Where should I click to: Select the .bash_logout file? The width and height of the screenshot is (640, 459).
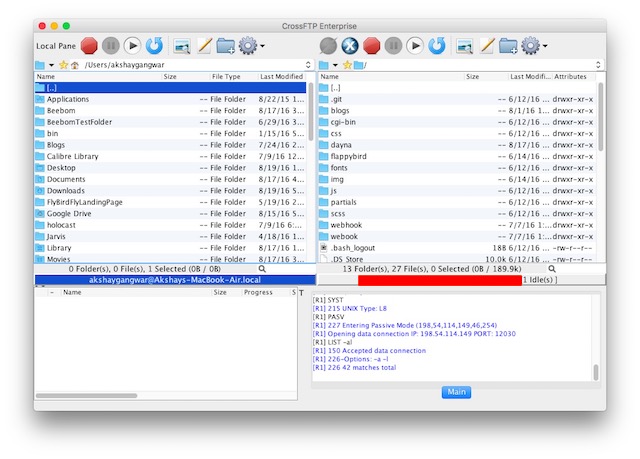click(457, 248)
